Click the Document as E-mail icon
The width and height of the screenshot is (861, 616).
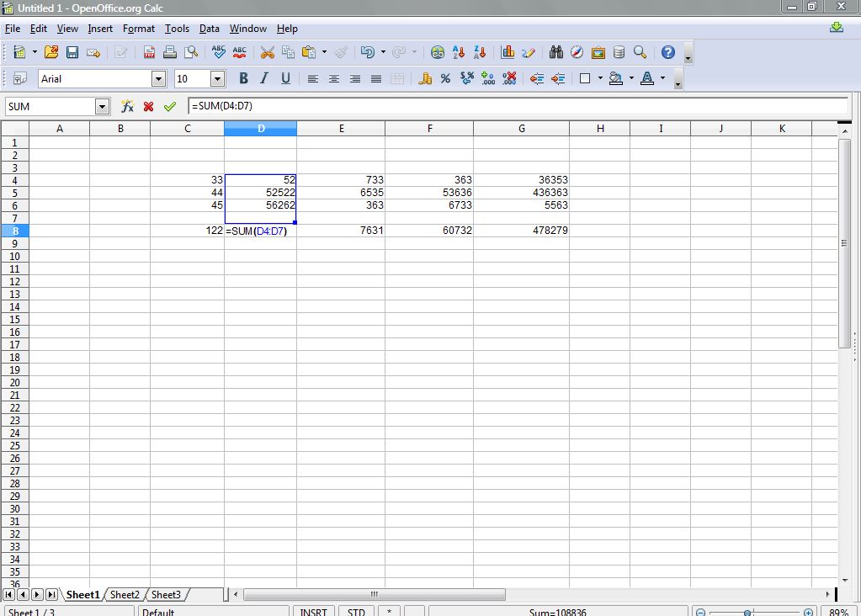[93, 52]
